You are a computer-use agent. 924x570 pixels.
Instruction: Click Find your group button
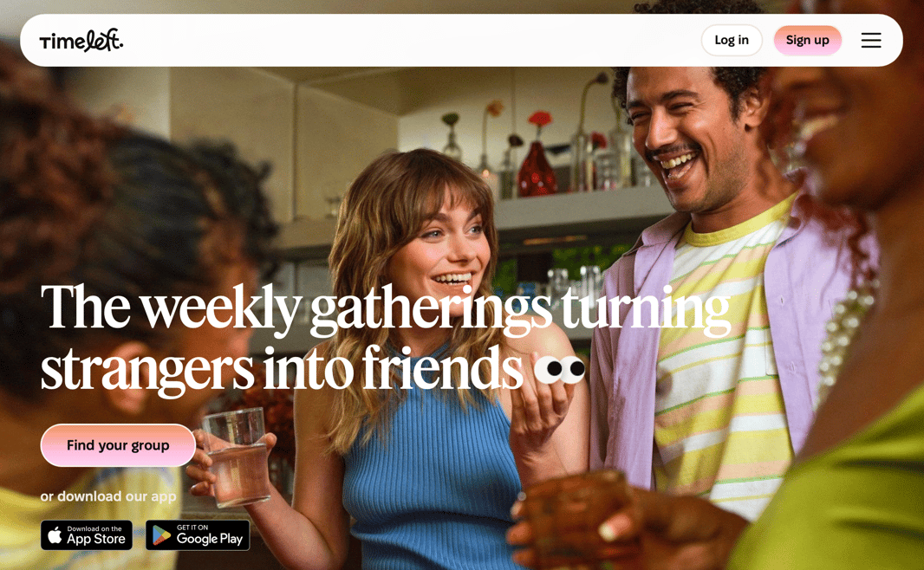tap(118, 445)
